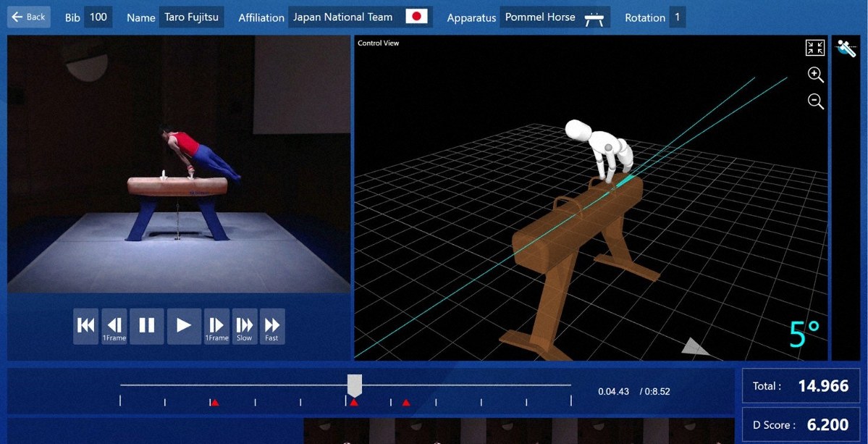The width and height of the screenshot is (868, 444).
Task: Click the 5° angle readout
Action: pyautogui.click(x=805, y=335)
